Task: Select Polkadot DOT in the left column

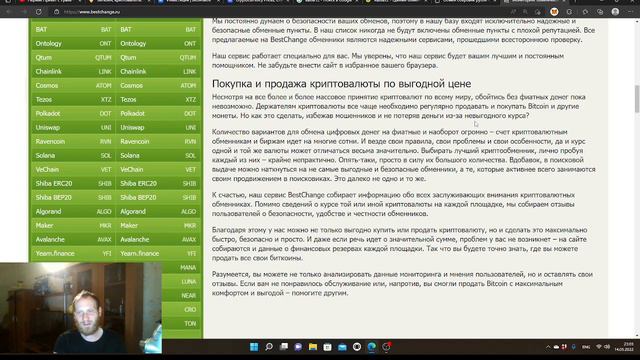Action: 73,113
